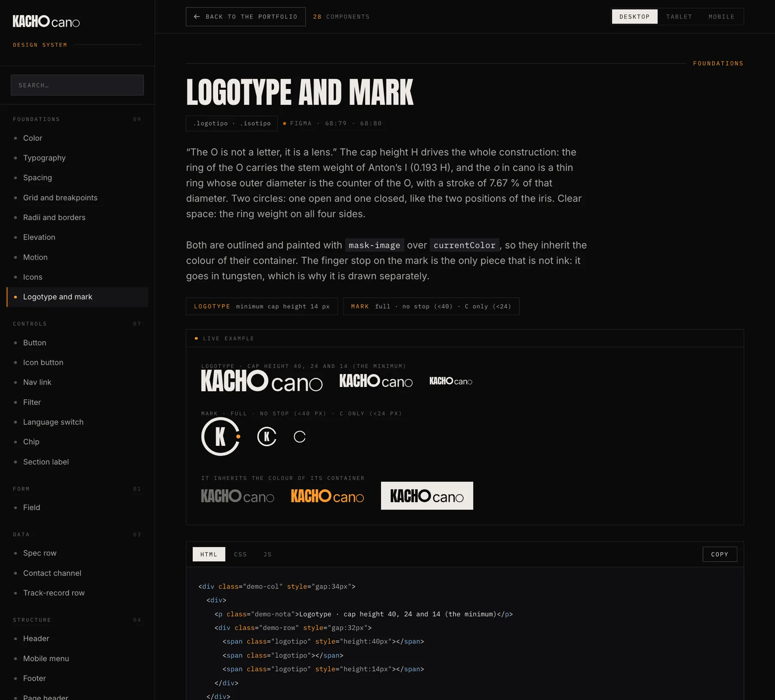Open the CSS code tab
This screenshot has height=700, width=775.
click(x=240, y=554)
